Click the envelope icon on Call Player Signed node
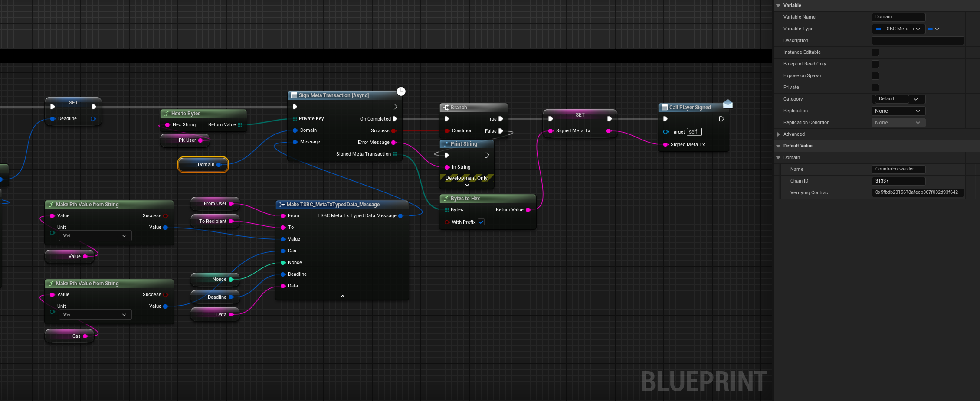Viewport: 980px width, 401px height. [728, 104]
